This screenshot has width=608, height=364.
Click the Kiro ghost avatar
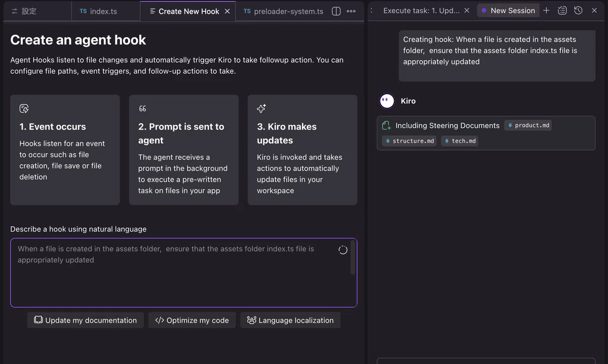(387, 101)
